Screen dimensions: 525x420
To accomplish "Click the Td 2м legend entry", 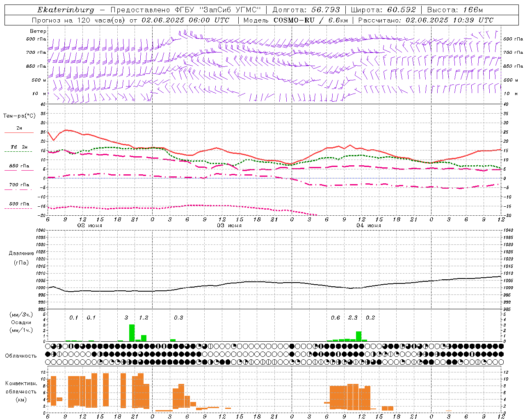I will coord(19,147).
